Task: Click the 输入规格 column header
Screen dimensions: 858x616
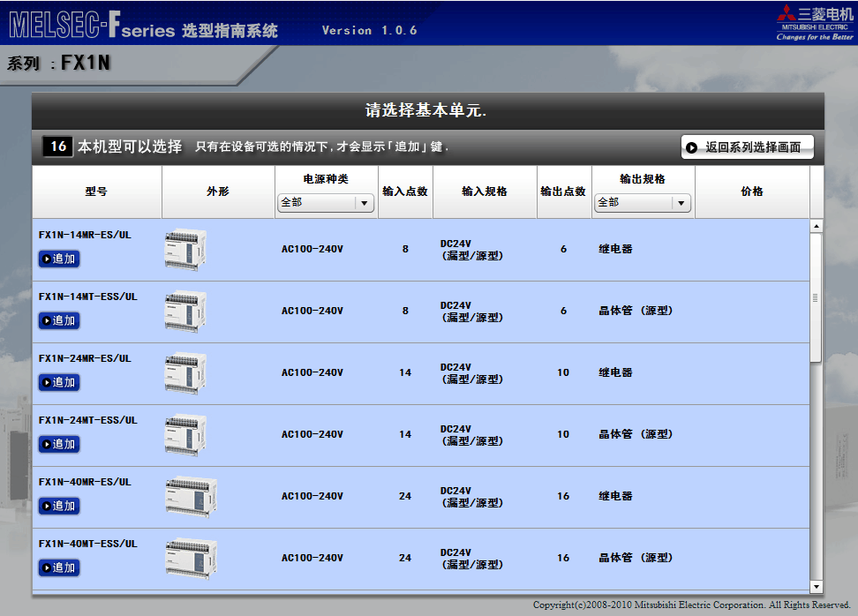Action: tap(485, 192)
